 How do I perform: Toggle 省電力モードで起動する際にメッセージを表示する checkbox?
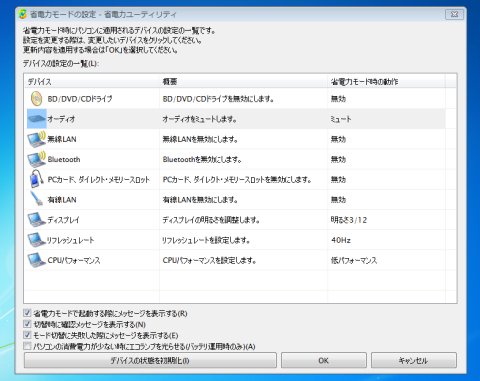pos(27,313)
